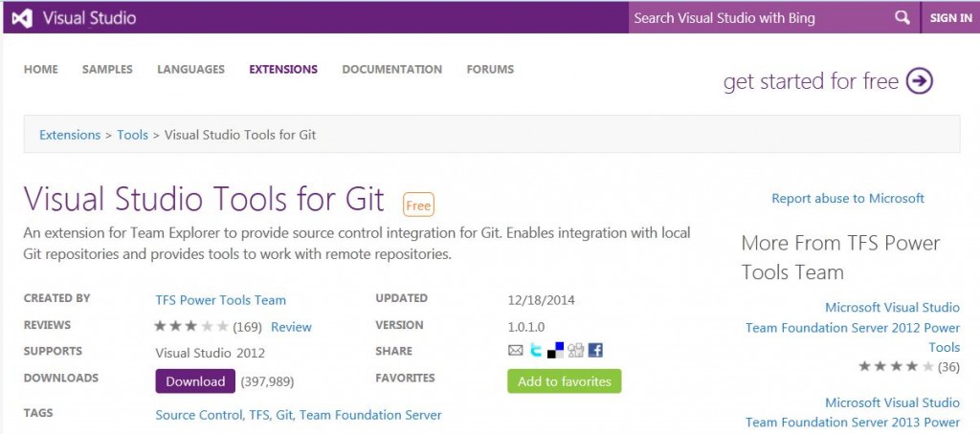980x434 pixels.
Task: Open Team Foundation Server 2013 Power link
Action: [853, 412]
